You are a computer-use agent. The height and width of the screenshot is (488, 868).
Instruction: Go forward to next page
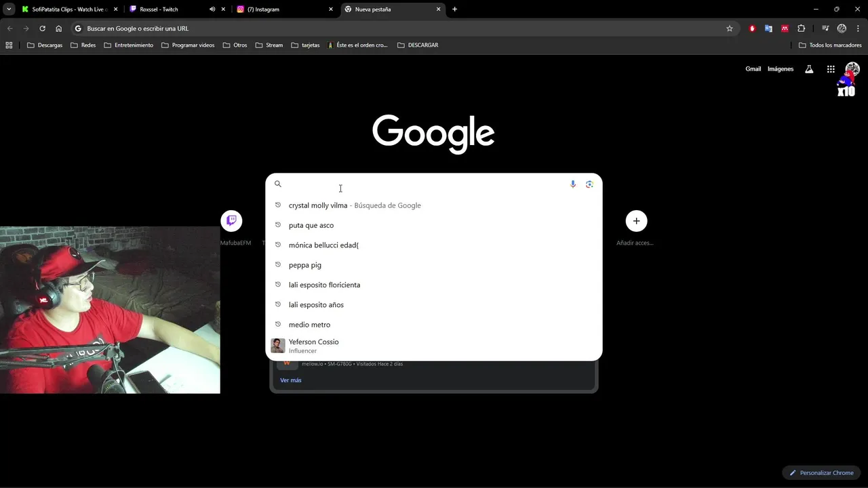tap(26, 28)
